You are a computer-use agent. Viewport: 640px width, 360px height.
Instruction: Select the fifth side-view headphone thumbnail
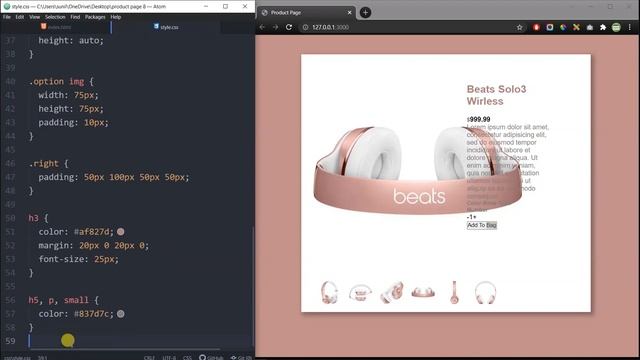[x=454, y=292]
